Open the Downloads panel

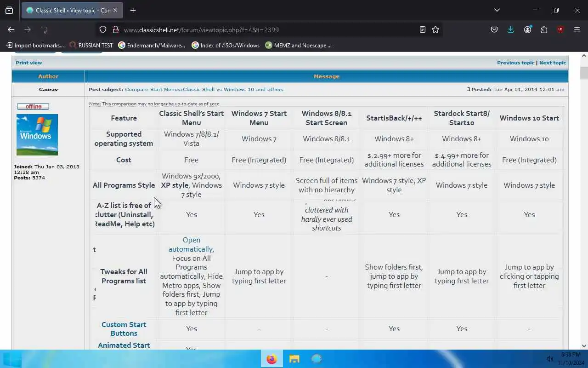point(511,29)
